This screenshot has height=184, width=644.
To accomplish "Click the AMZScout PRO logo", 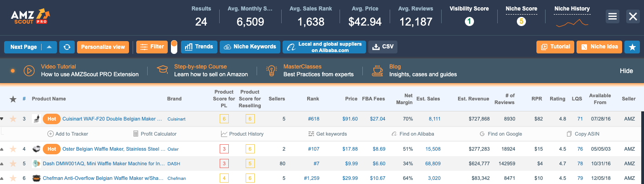I will pyautogui.click(x=31, y=16).
